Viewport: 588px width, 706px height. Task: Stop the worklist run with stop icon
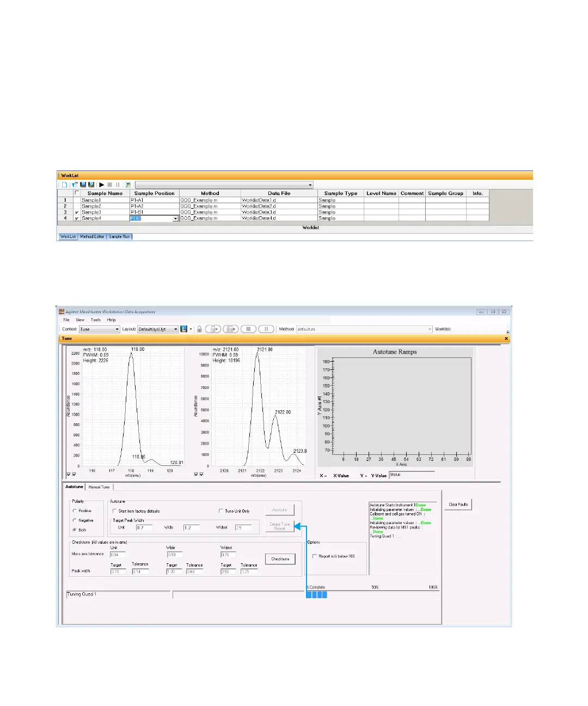pyautogui.click(x=109, y=185)
